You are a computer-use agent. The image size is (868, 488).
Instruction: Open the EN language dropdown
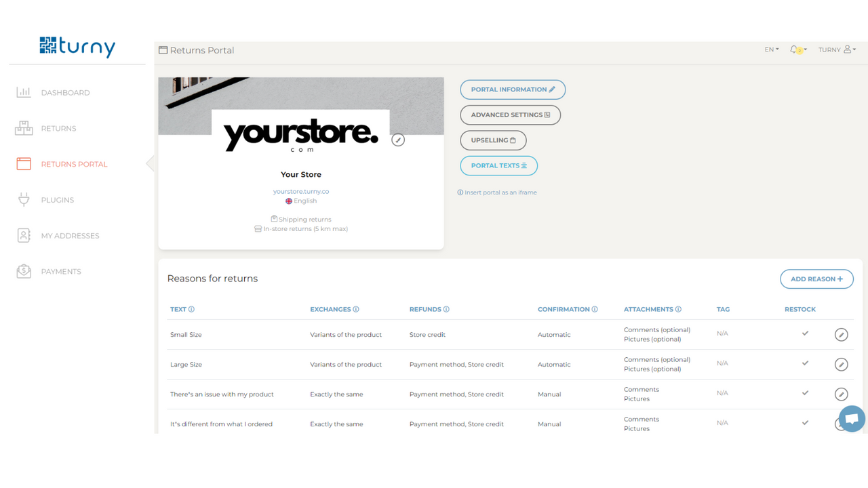point(771,49)
